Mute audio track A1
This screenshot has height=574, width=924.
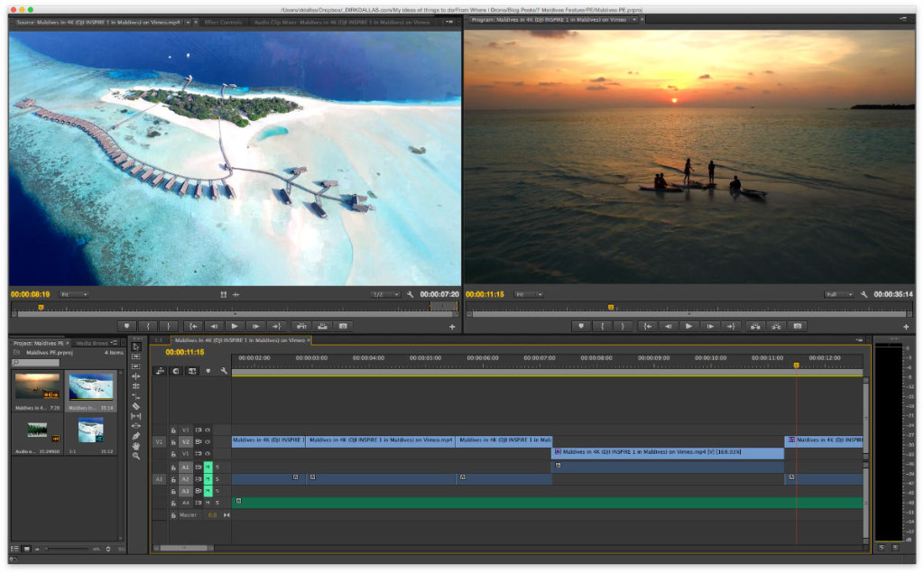(207, 467)
